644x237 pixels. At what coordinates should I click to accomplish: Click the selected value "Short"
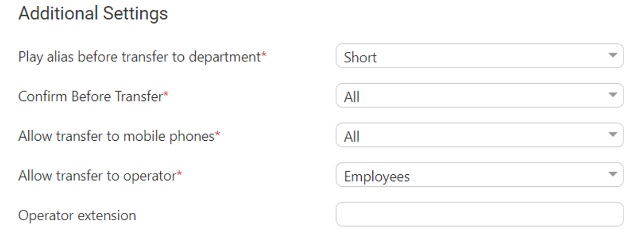click(x=360, y=58)
